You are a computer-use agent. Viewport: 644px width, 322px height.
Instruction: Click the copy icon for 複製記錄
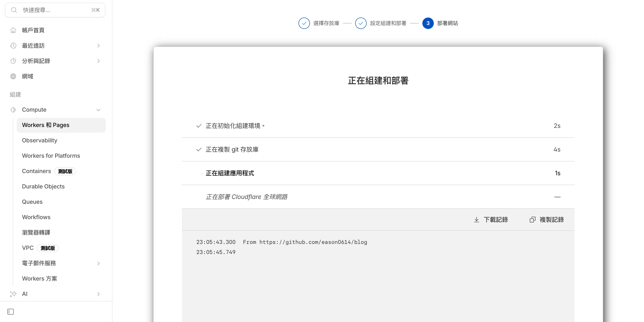532,220
